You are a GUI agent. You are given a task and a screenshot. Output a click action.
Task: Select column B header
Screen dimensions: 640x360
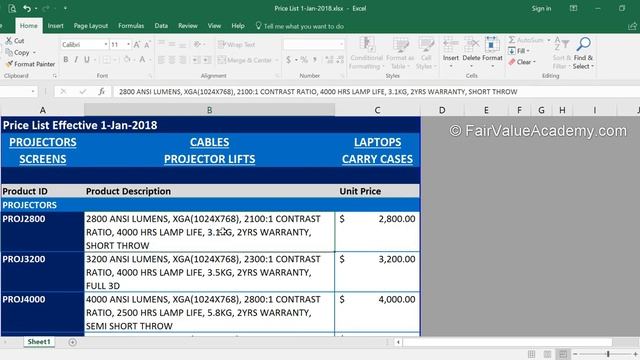click(x=209, y=110)
